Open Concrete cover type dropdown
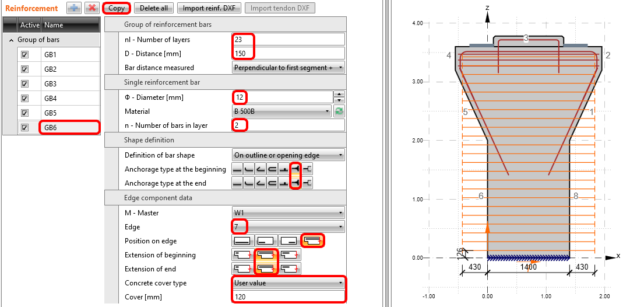 pyautogui.click(x=288, y=283)
